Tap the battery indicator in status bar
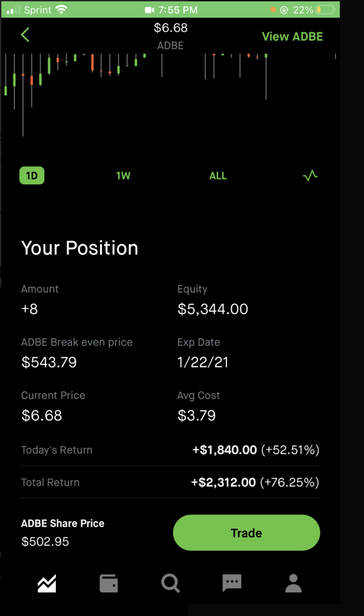This screenshot has width=364, height=616. (325, 10)
